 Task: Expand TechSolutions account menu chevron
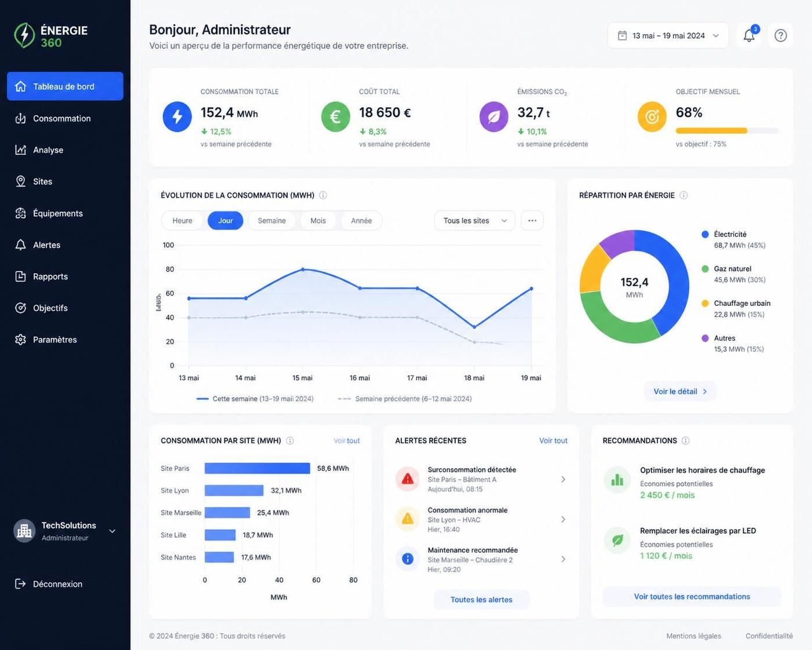[x=112, y=531]
